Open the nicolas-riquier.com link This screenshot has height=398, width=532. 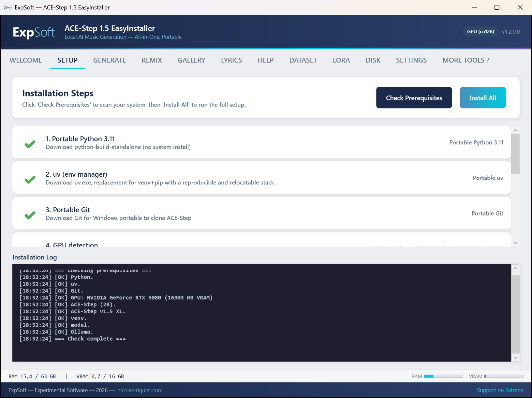[x=140, y=390]
